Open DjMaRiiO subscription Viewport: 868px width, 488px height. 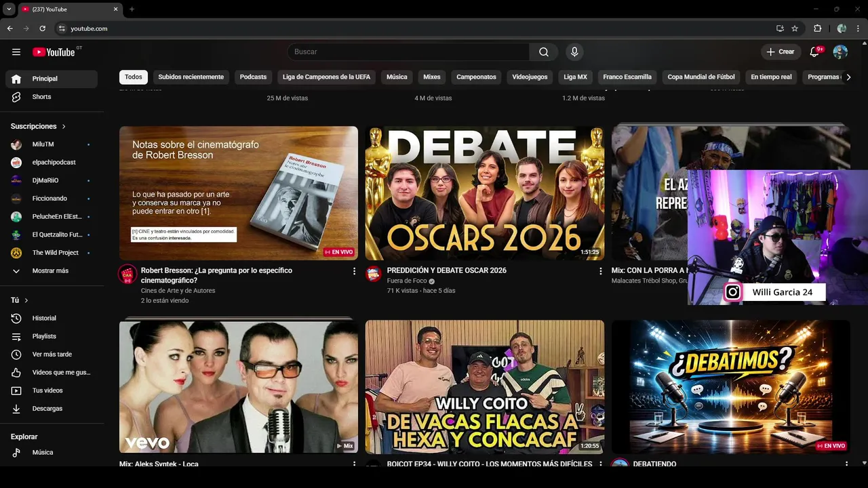[52, 180]
